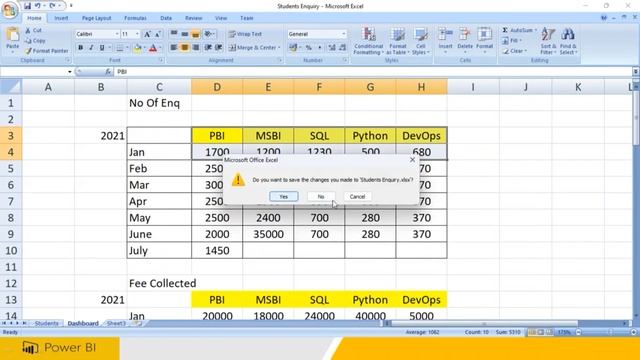Image resolution: width=640 pixels, height=360 pixels.
Task: Toggle Center alignment
Action: pos(185,48)
